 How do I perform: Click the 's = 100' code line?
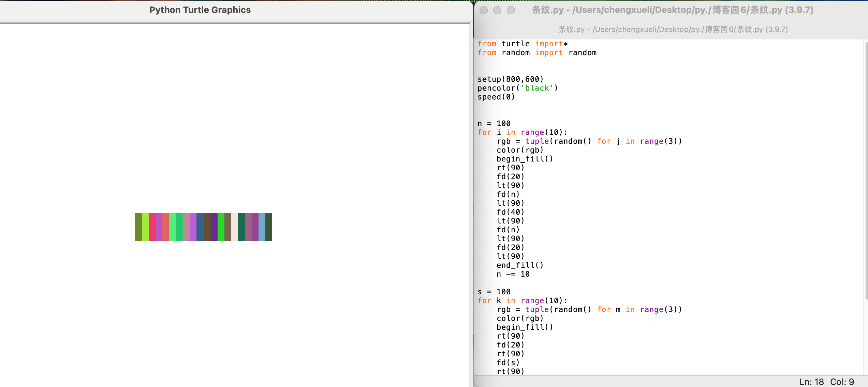pos(494,292)
